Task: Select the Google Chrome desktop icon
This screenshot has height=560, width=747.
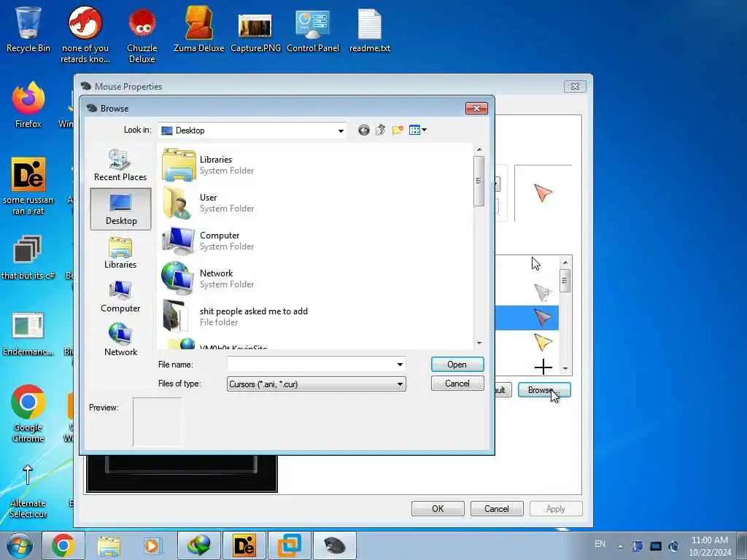Action: pyautogui.click(x=28, y=413)
